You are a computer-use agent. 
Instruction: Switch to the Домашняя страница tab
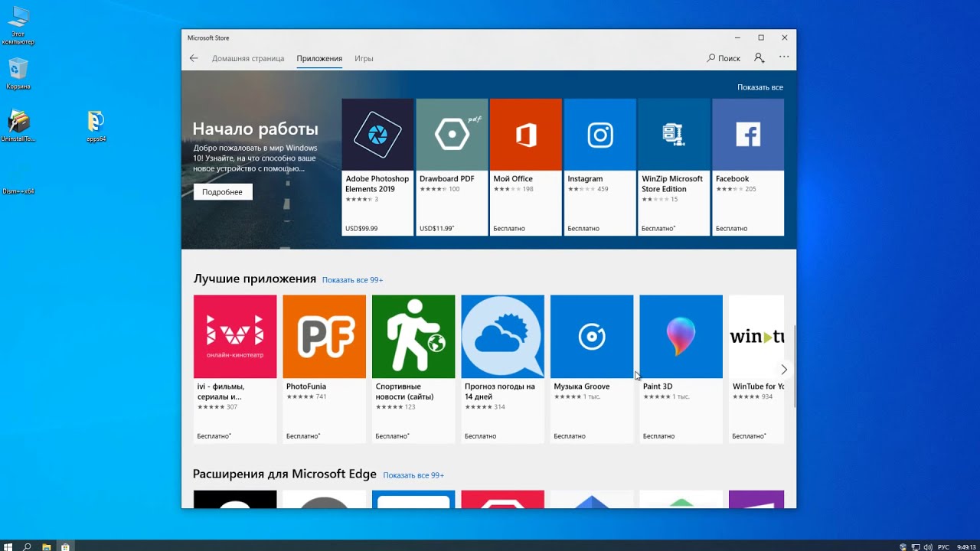248,58
